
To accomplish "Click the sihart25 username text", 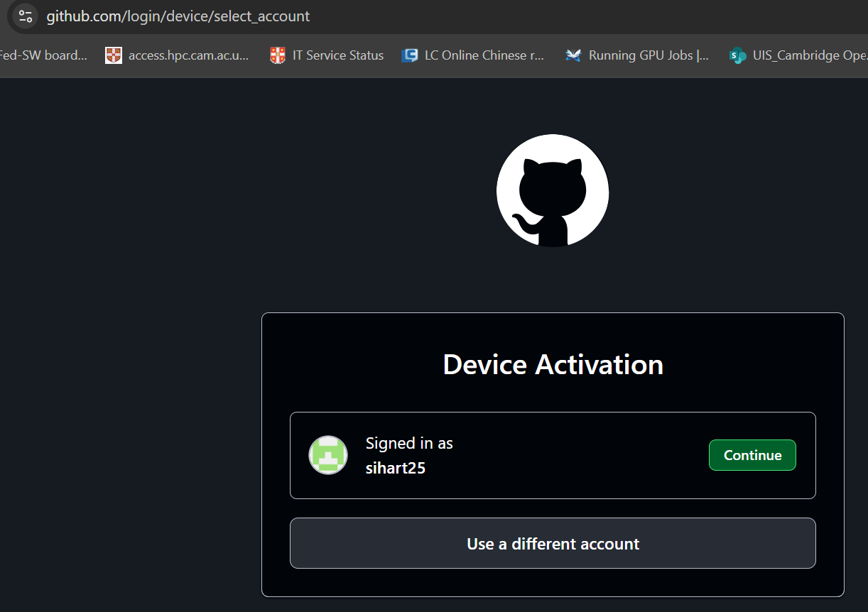I will (395, 468).
